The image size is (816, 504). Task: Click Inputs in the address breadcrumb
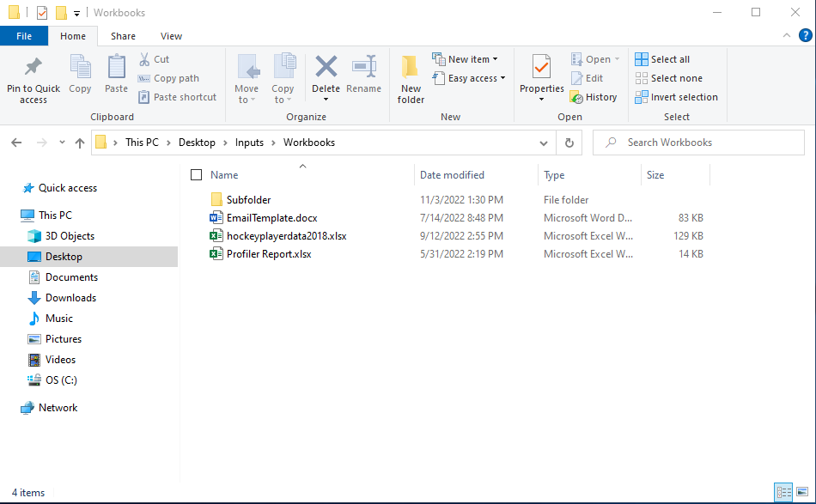click(249, 143)
